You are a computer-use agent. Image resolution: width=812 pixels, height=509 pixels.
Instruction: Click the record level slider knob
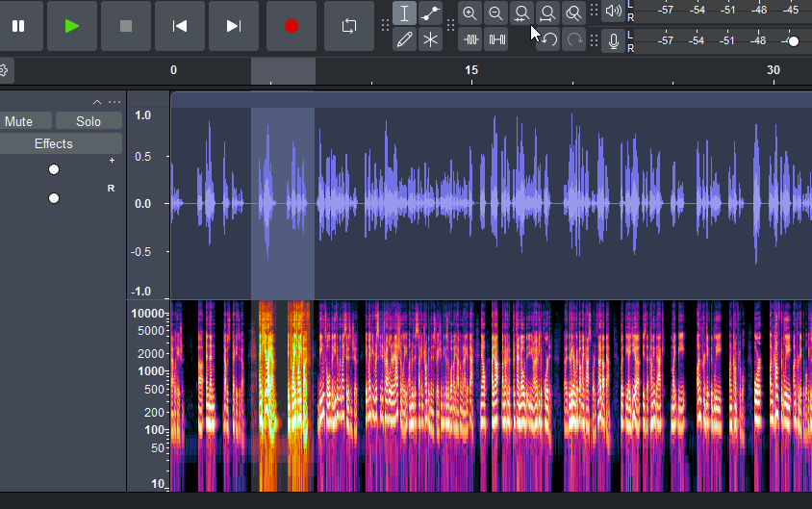tap(794, 41)
